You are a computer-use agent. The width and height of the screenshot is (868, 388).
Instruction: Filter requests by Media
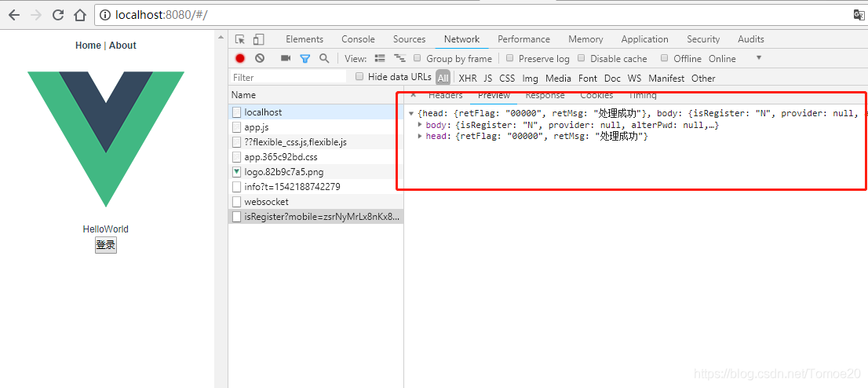(x=558, y=79)
